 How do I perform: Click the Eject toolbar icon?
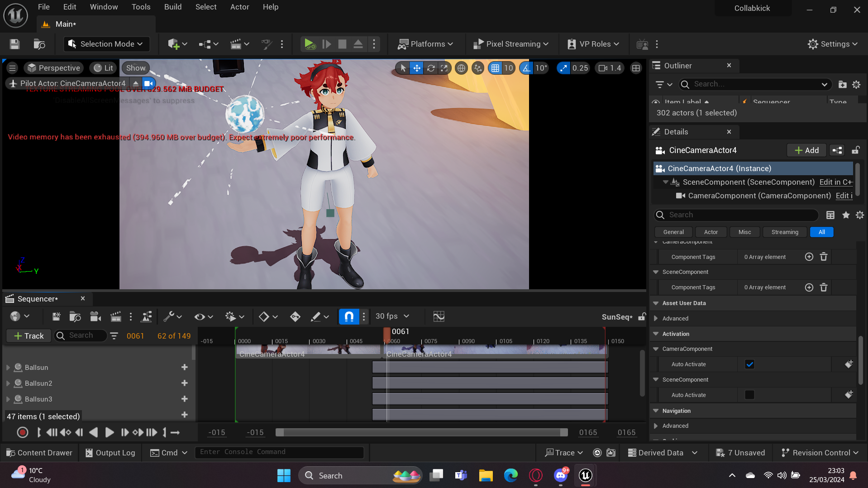(x=358, y=44)
